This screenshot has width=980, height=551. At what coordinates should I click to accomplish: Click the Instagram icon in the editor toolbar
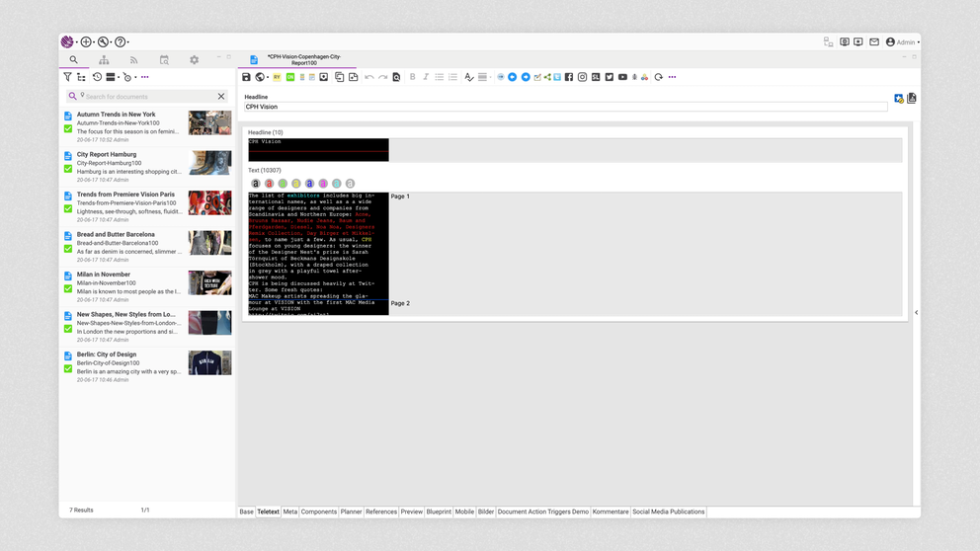(x=582, y=77)
